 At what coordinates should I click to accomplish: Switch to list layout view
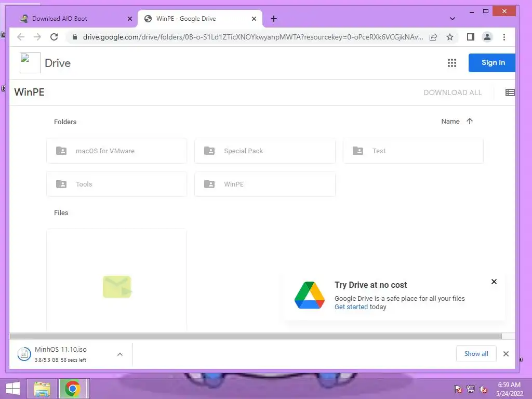click(x=510, y=92)
